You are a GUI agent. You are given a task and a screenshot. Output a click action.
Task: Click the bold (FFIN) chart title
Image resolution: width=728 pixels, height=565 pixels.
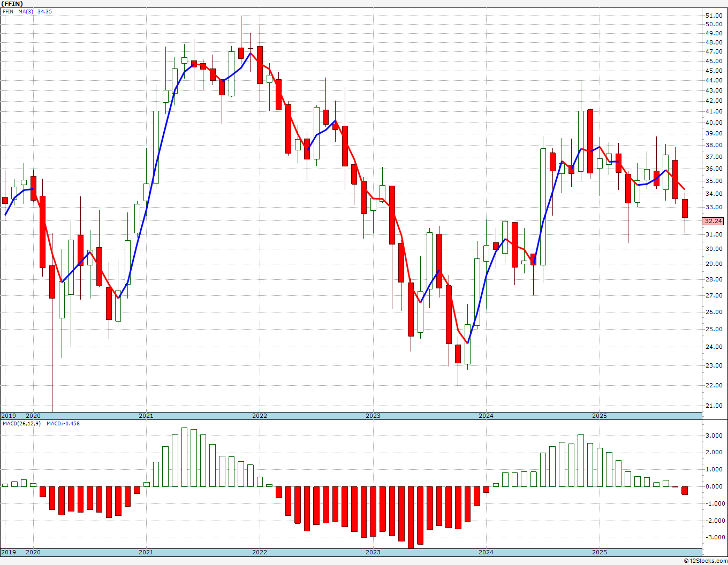click(x=12, y=3)
